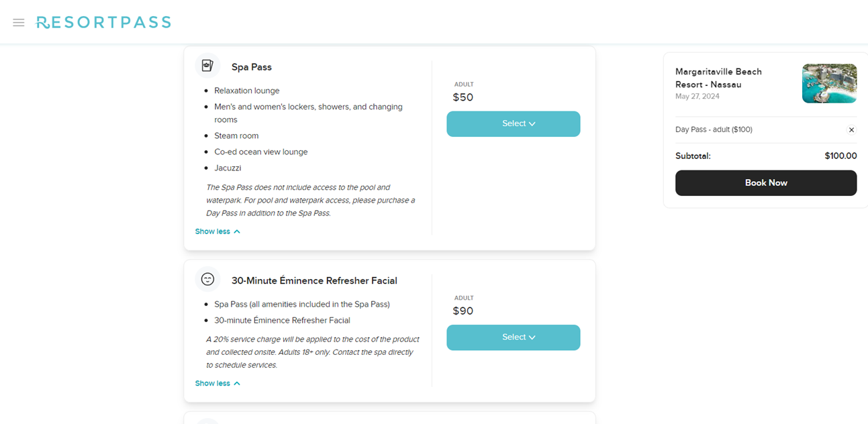
Task: Open the Spa Pass Select dropdown
Action: coord(513,123)
